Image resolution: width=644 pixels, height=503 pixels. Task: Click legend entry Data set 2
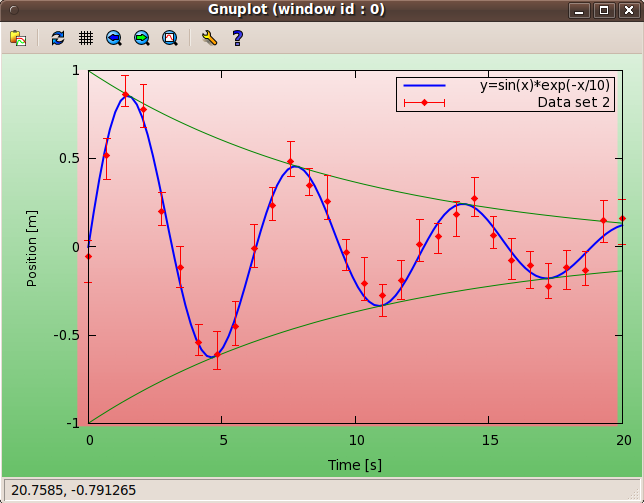574,102
